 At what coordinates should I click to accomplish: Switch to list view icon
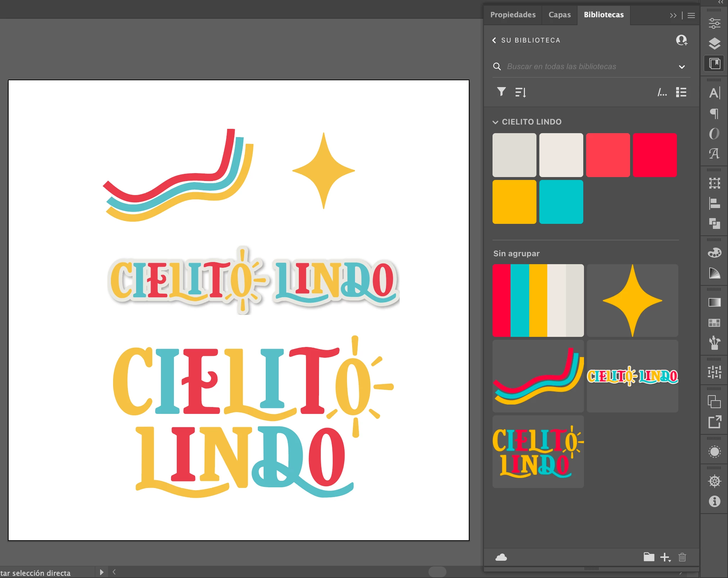[x=681, y=92]
